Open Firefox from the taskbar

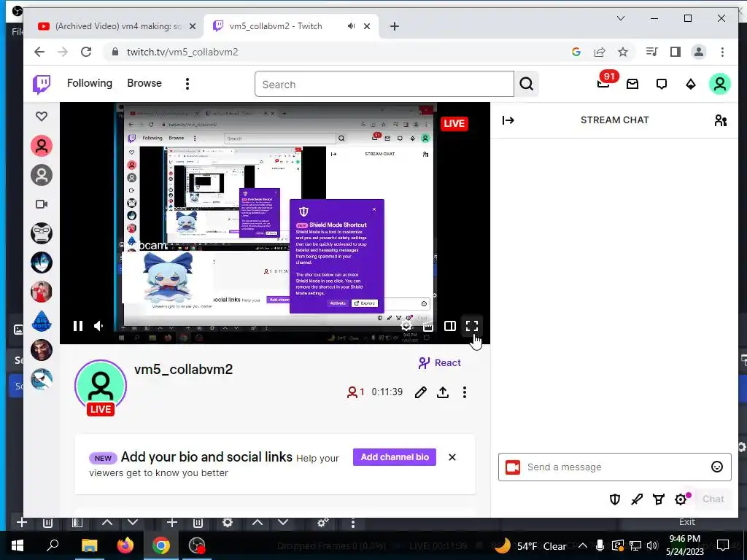[125, 545]
